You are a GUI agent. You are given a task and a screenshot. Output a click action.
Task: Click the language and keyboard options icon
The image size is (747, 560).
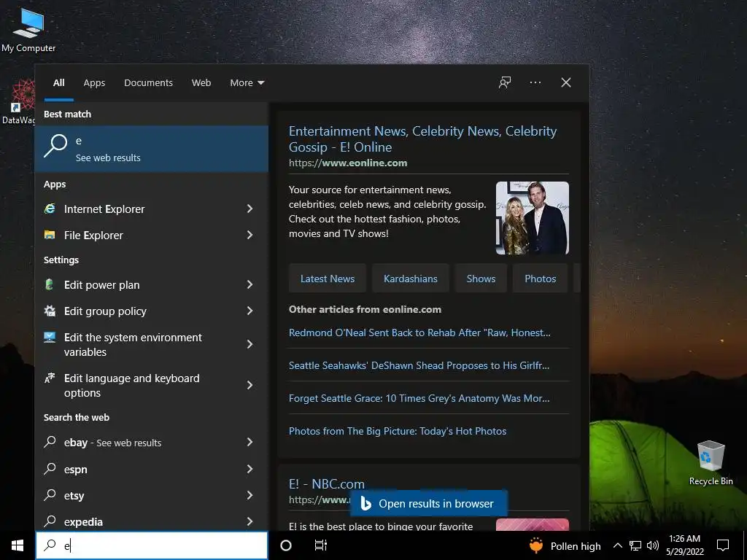point(50,378)
